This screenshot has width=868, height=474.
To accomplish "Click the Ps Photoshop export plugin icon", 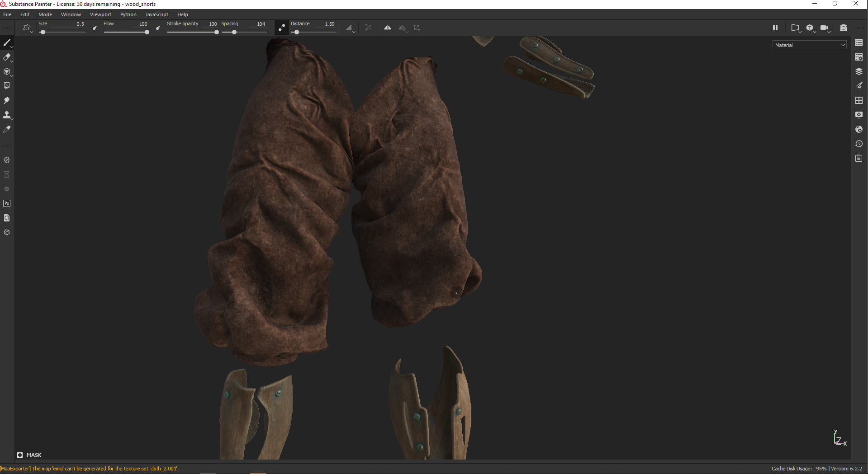I will [7, 203].
